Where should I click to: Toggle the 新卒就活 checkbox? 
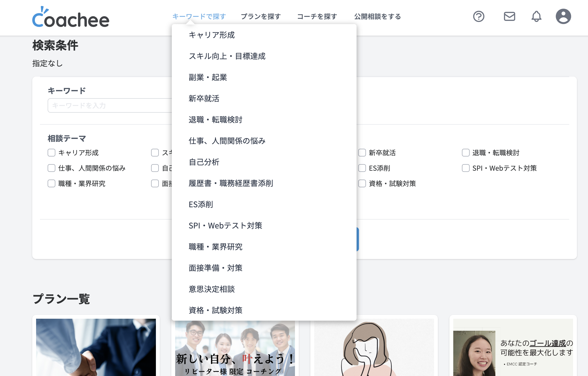point(362,153)
